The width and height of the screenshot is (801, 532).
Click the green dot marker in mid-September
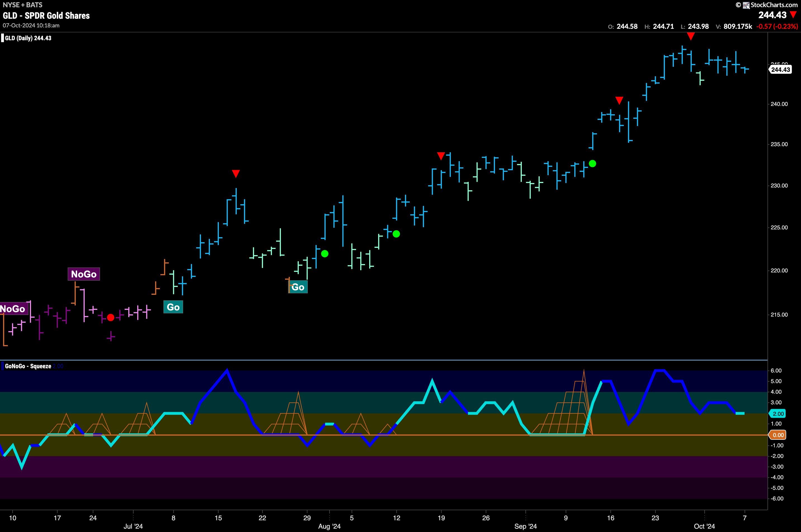(x=592, y=163)
